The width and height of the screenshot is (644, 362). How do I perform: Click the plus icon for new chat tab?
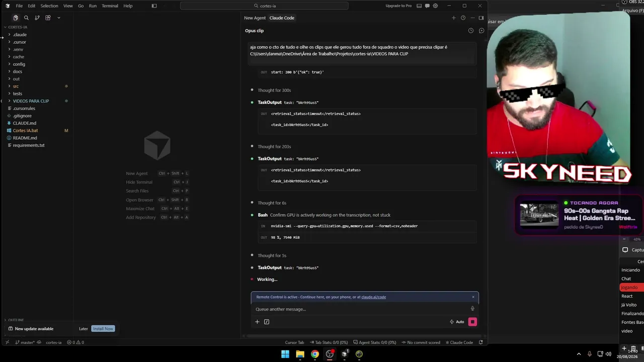coord(453,18)
